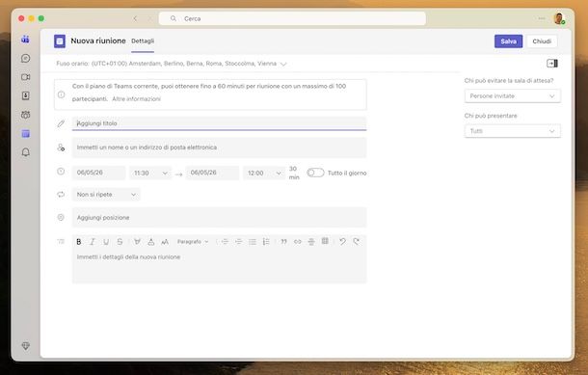Click the Salva button
588x375 pixels.
[508, 41]
